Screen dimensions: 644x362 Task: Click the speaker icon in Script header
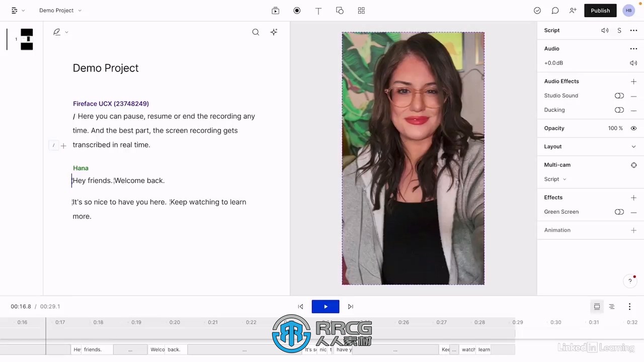point(605,31)
